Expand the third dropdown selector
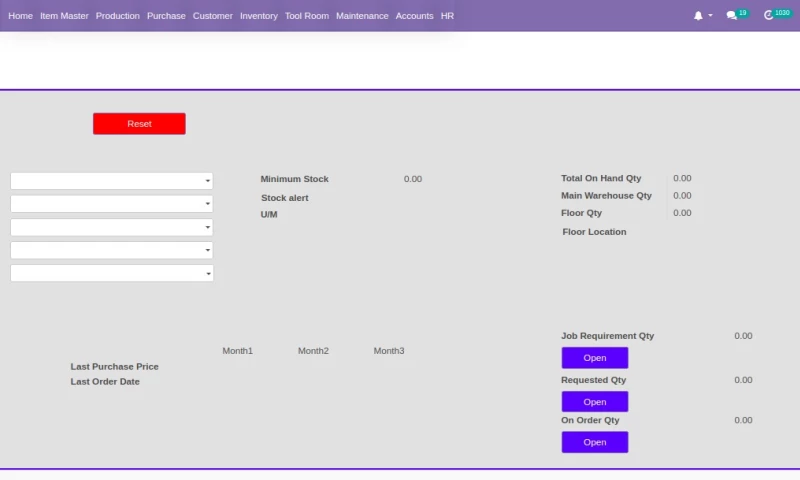This screenshot has height=480, width=800. point(112,227)
